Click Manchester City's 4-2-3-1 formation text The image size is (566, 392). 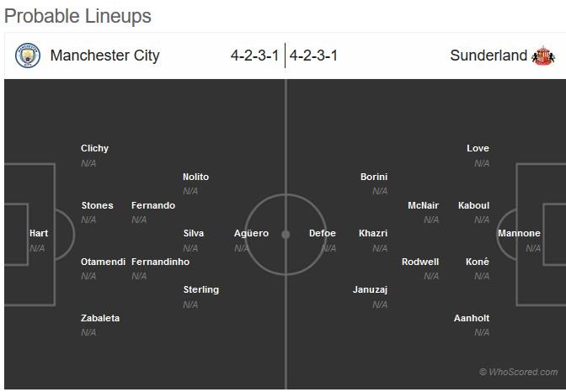coord(255,56)
